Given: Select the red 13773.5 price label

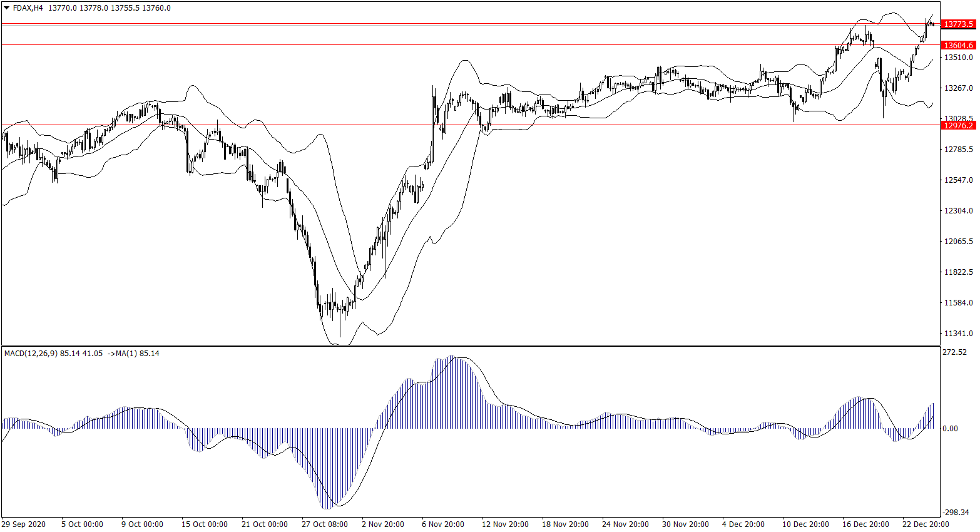Looking at the screenshot, I should pos(958,24).
